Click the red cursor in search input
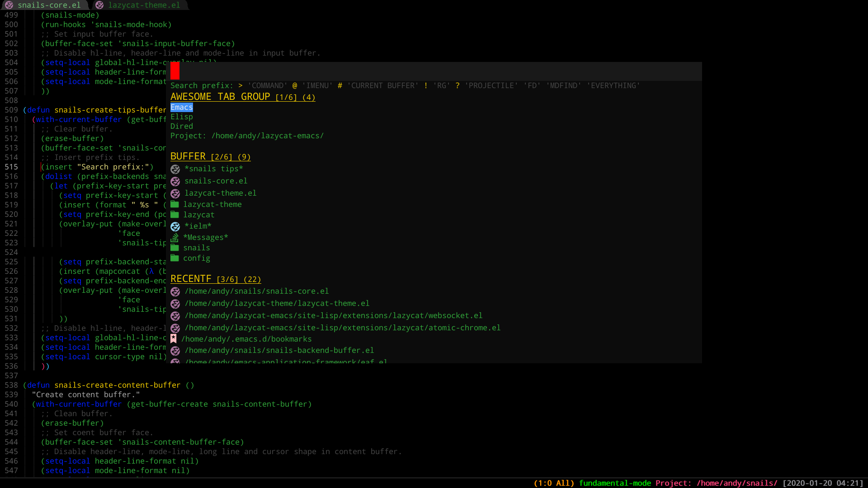Screen dimensions: 868x488 [x=175, y=71]
